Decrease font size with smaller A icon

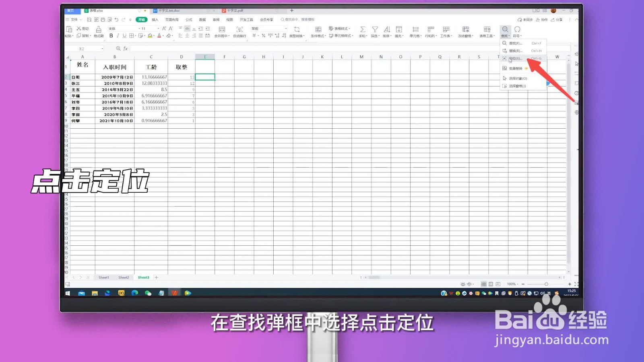(x=171, y=29)
